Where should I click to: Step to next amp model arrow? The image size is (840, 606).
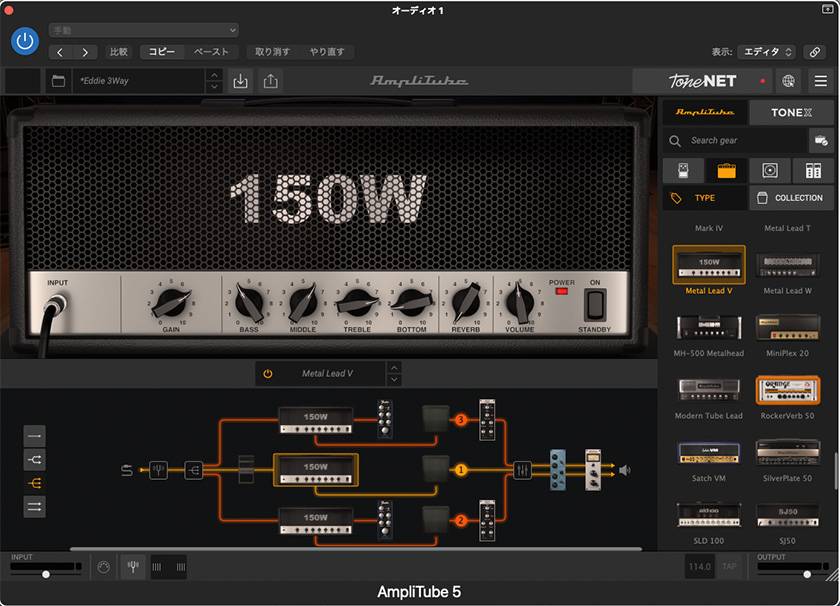click(x=394, y=380)
